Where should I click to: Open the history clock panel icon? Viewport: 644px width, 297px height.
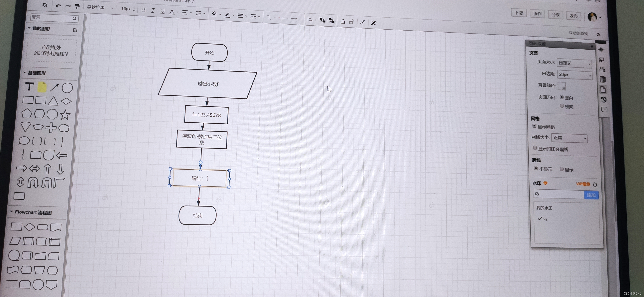tap(603, 100)
